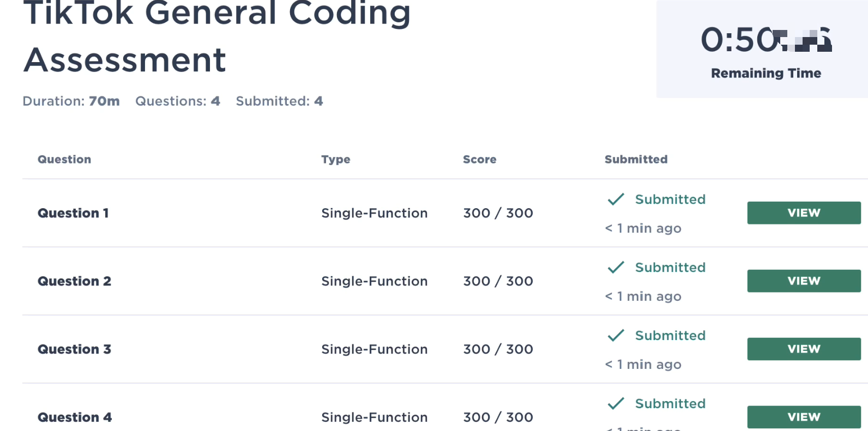Click the Score column header
Screen dimensions: 868x431
479,160
